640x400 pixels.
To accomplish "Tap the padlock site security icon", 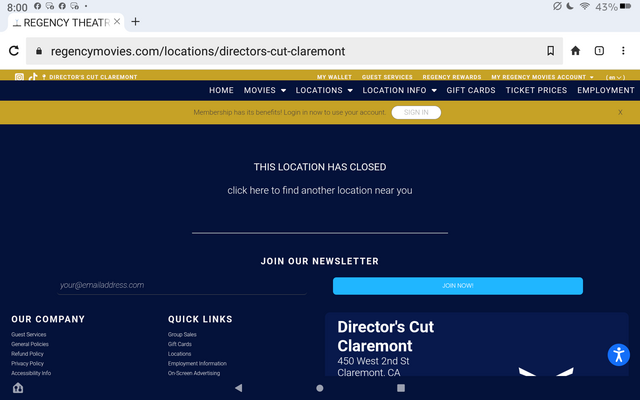I will click(x=39, y=51).
